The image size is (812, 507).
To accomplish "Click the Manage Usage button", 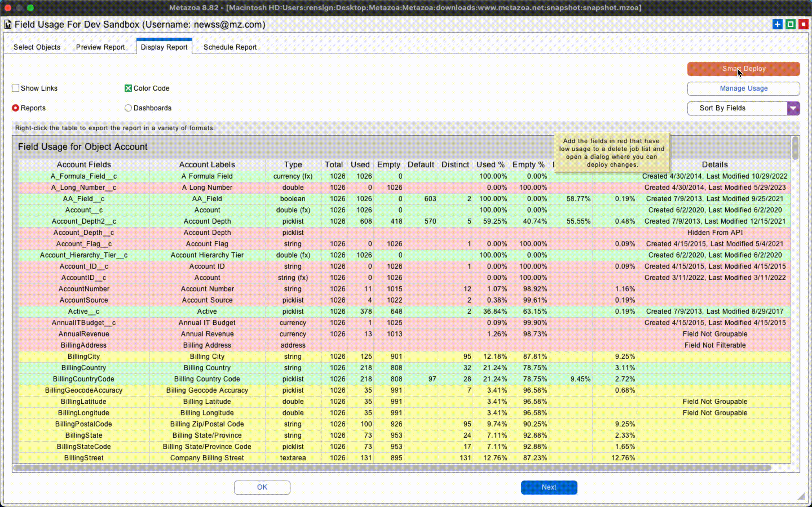I will pyautogui.click(x=743, y=88).
